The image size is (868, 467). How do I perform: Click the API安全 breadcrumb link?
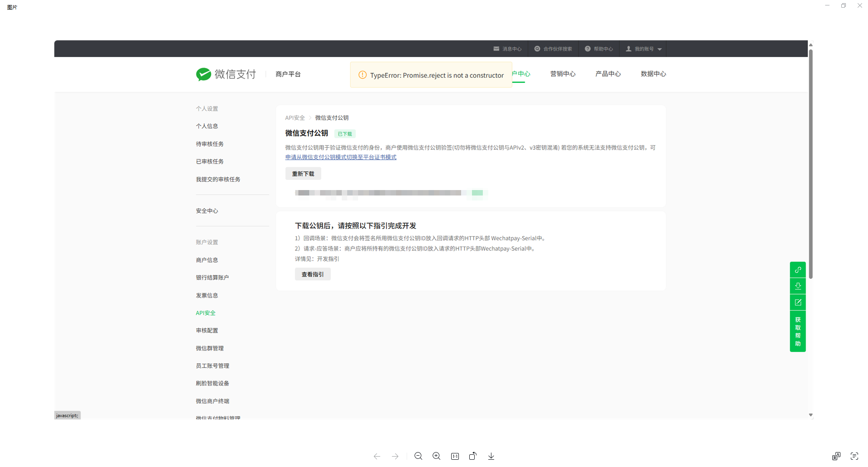coord(295,118)
